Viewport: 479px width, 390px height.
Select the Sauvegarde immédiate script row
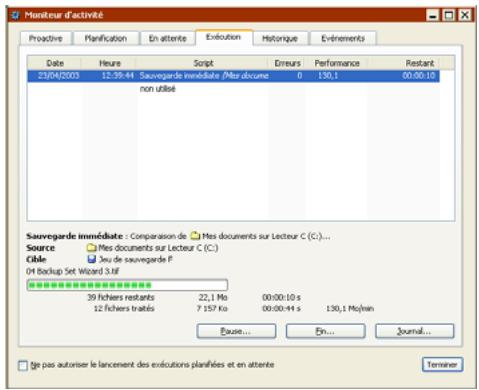pos(233,76)
